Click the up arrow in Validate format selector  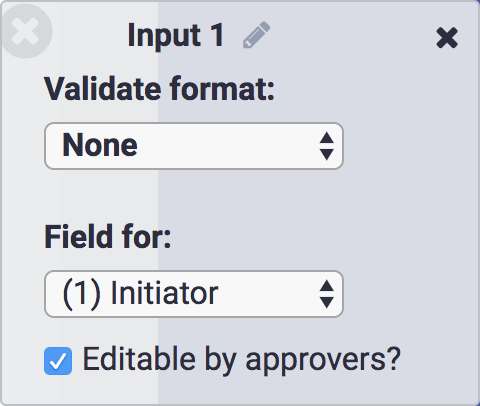pos(327,138)
